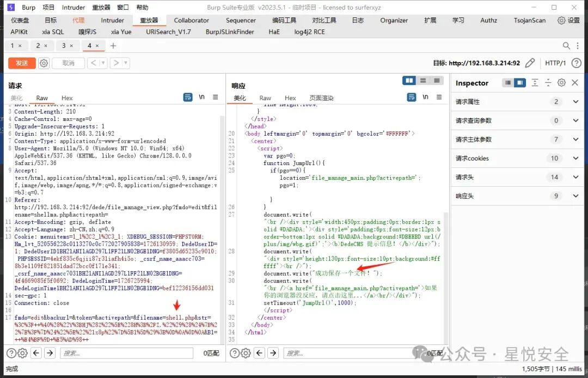The height and width of the screenshot is (378, 588).
Task: Click Inspector expand-all sections icon
Action: [x=535, y=83]
